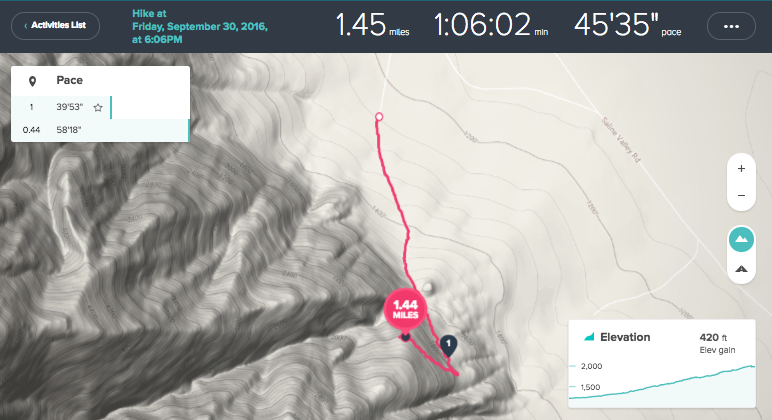Viewport: 772px width, 420px height.
Task: Select the mile 1 split row
Action: click(62, 107)
